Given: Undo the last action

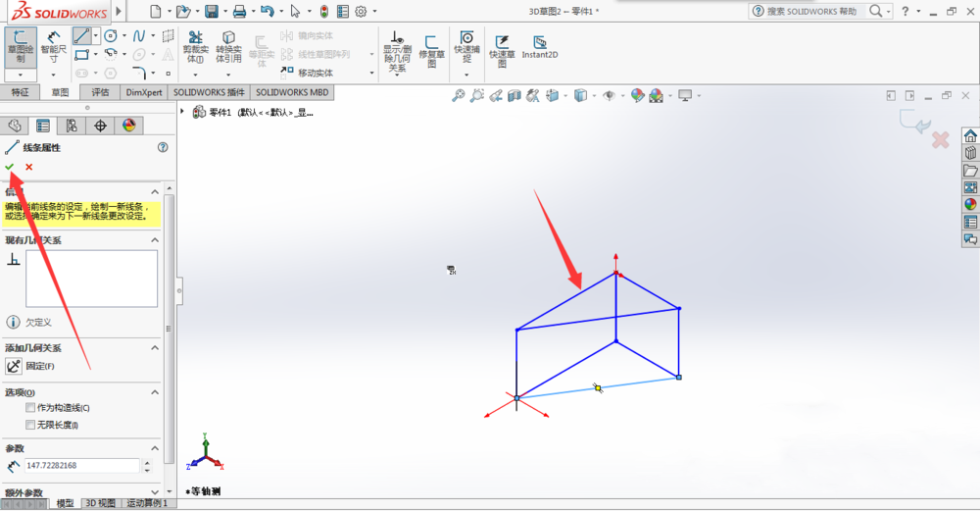Looking at the screenshot, I should tap(268, 11).
